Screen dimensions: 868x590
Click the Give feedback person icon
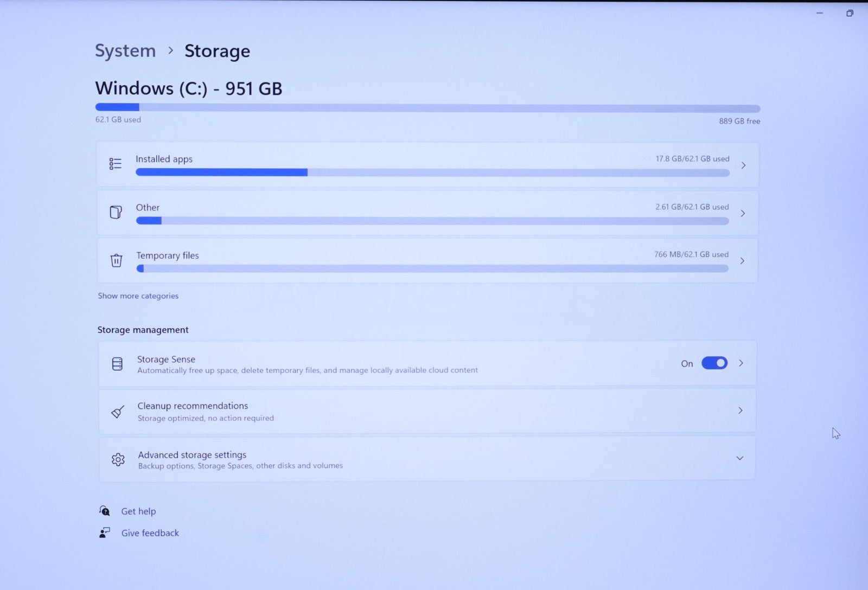click(105, 533)
